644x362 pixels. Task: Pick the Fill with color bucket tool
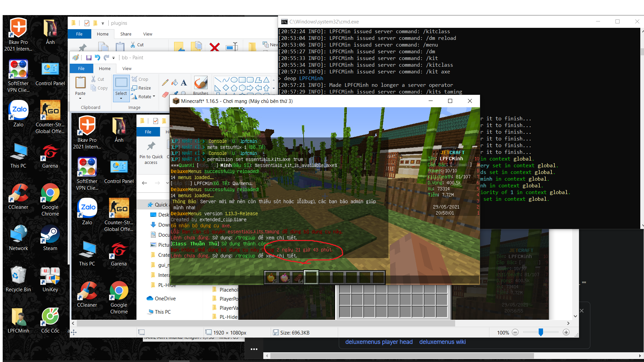(x=174, y=82)
